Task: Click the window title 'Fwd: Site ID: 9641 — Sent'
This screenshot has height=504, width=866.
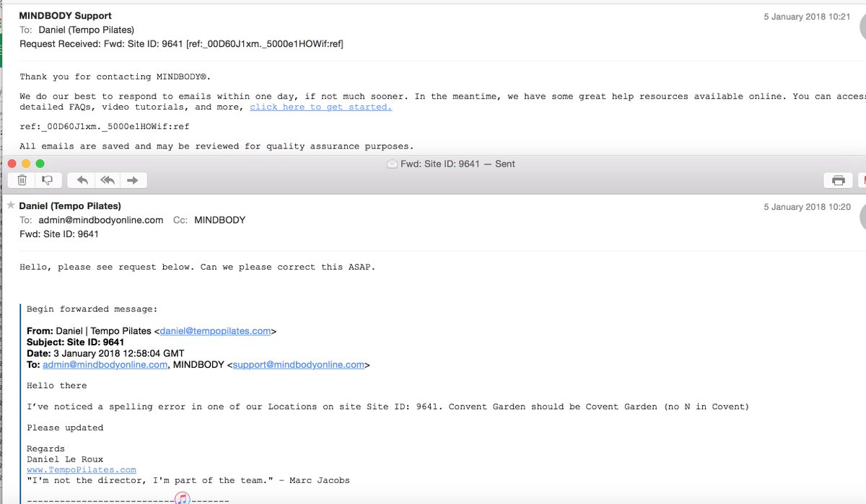Action: (x=458, y=164)
